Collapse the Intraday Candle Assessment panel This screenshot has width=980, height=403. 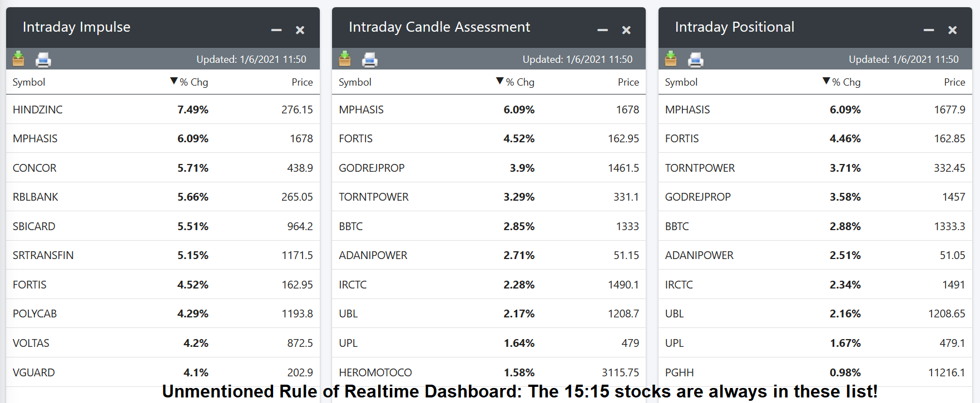click(x=602, y=30)
